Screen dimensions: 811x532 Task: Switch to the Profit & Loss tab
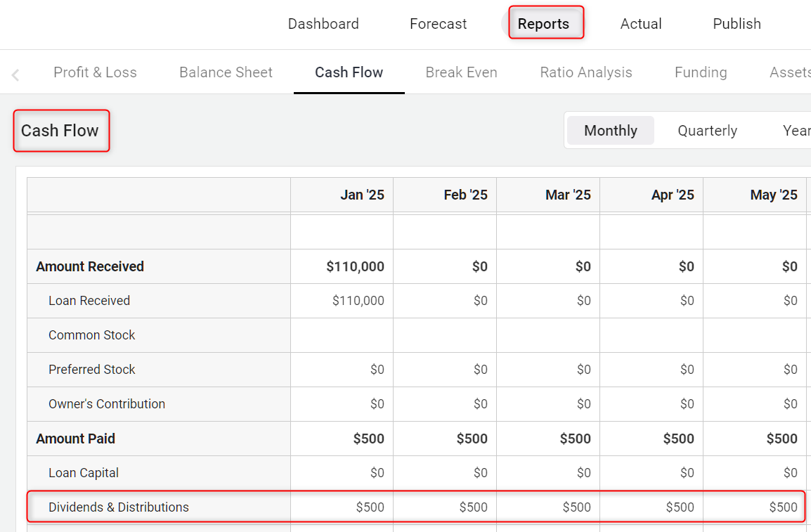point(95,72)
